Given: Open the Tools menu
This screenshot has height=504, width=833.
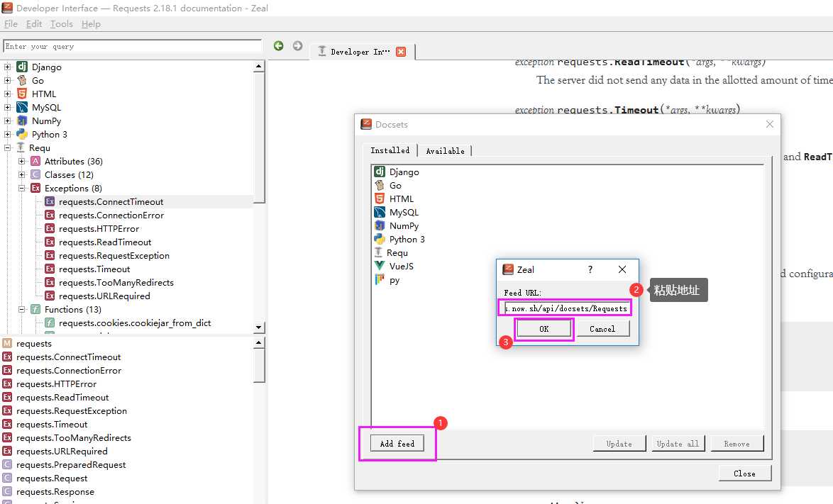Looking at the screenshot, I should pyautogui.click(x=62, y=24).
